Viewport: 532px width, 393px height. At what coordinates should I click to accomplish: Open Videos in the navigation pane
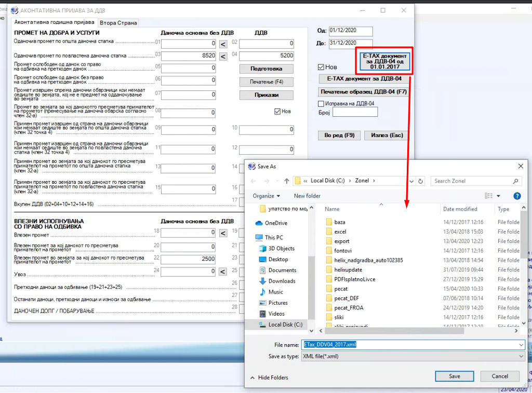click(x=276, y=314)
